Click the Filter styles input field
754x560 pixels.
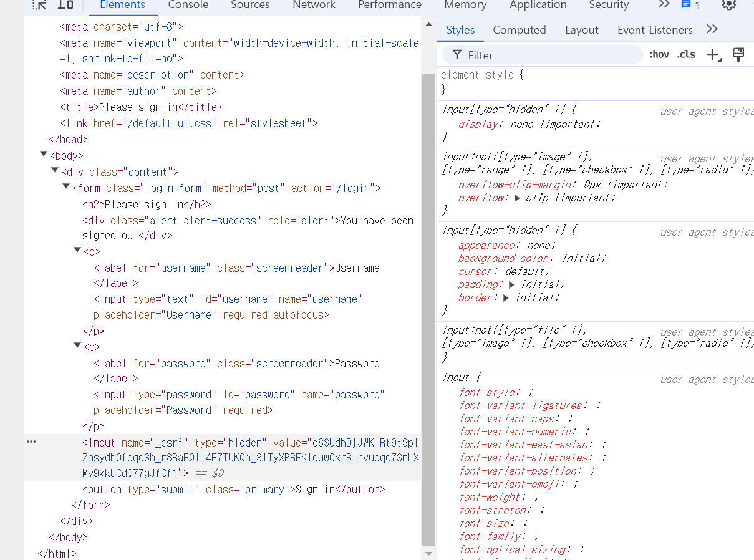[543, 55]
